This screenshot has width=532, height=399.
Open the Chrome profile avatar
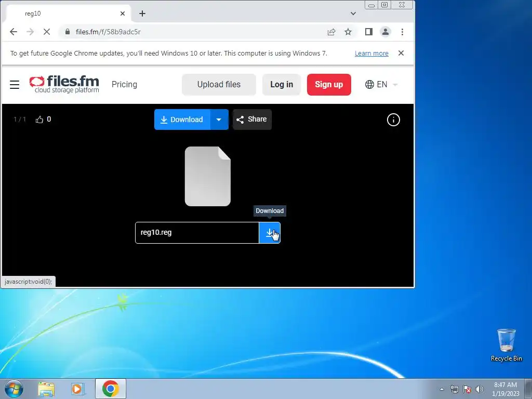pos(385,32)
